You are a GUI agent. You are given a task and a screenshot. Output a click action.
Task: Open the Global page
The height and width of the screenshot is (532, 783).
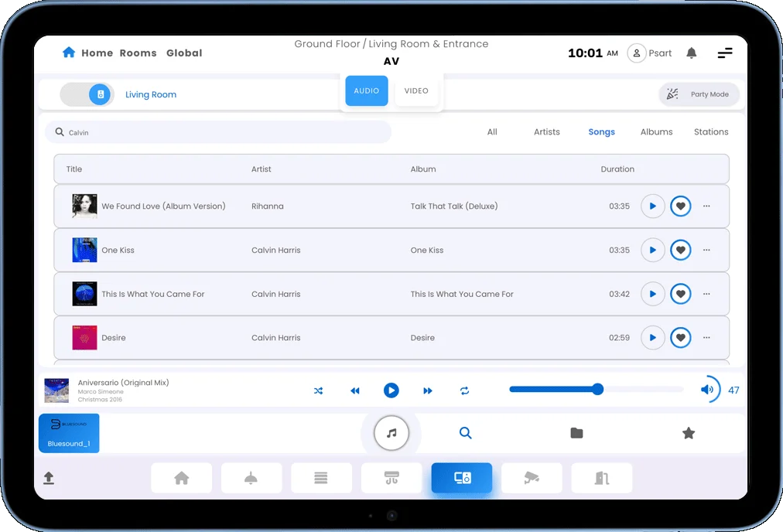click(184, 53)
